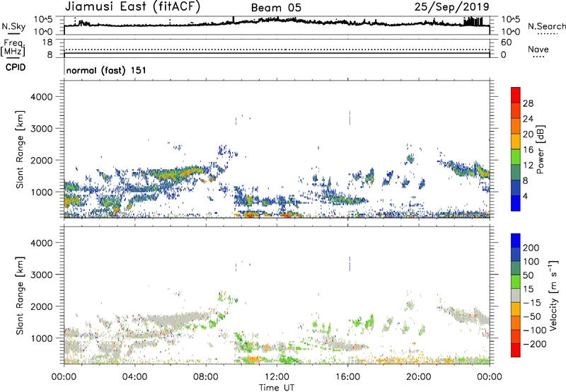Click the 'N.Search' legend label
The height and width of the screenshot is (392, 566).
pos(546,26)
